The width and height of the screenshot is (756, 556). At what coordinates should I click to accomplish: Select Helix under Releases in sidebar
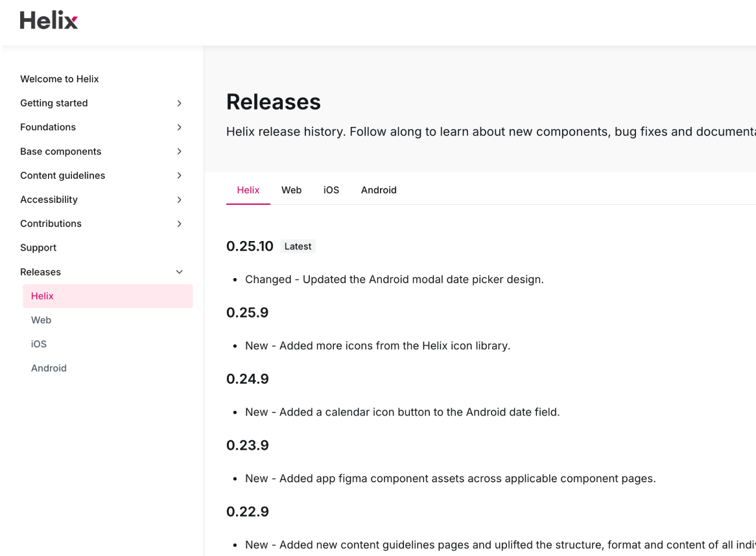point(108,296)
